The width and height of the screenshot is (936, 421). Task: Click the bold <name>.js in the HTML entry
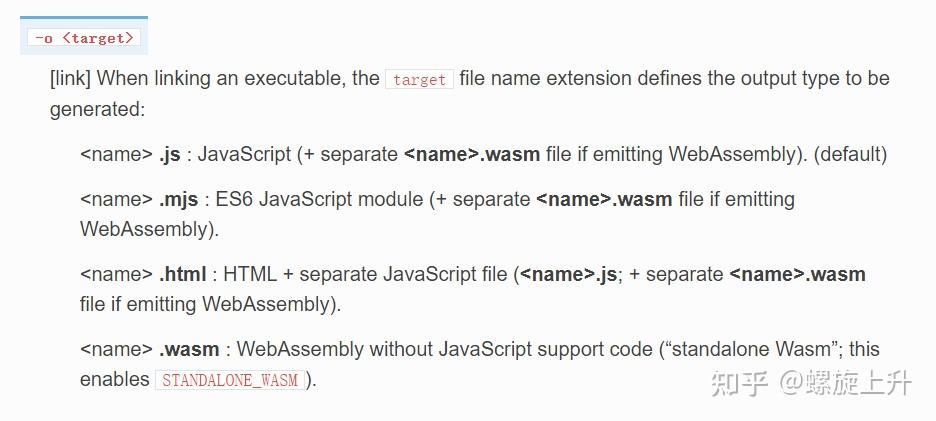click(569, 274)
